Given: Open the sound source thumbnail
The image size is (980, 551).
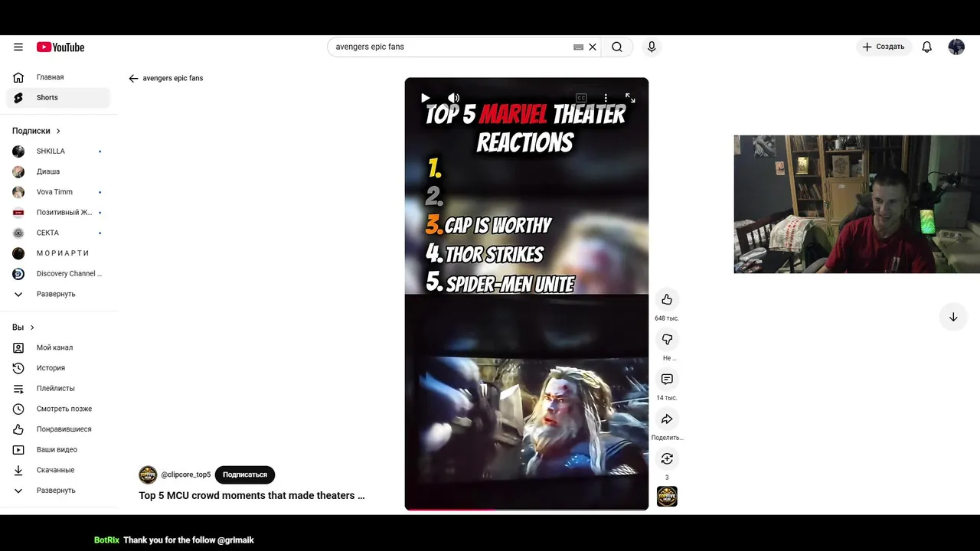Looking at the screenshot, I should point(667,497).
